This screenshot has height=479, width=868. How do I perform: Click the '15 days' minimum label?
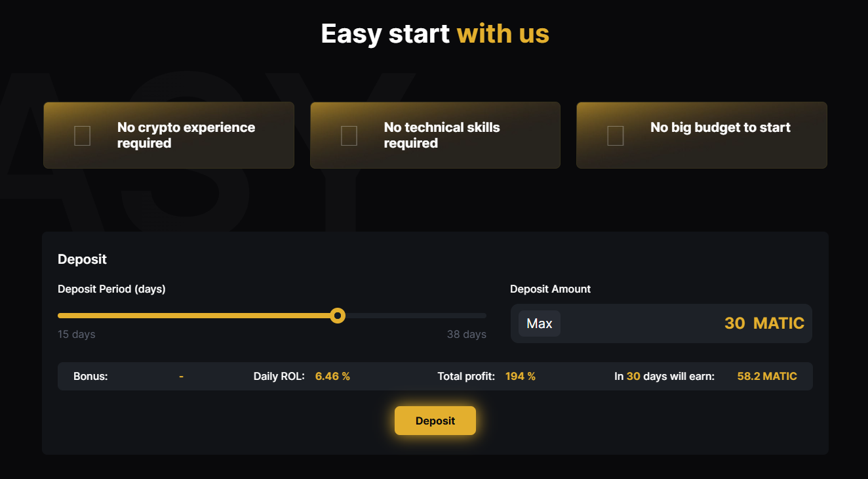(75, 334)
